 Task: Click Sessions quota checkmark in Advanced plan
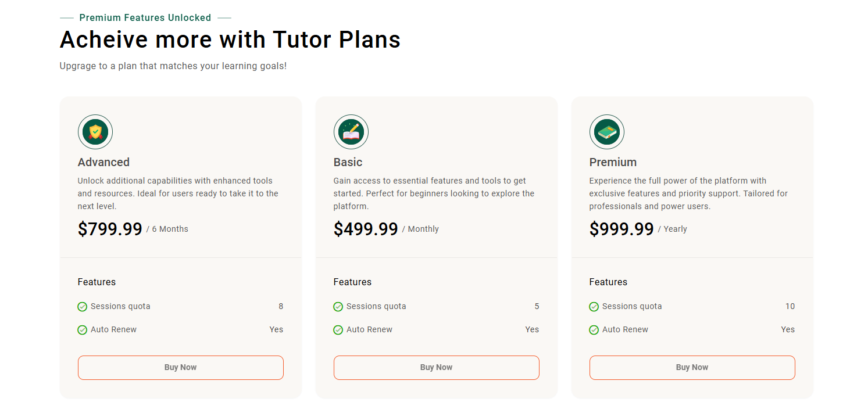click(83, 307)
